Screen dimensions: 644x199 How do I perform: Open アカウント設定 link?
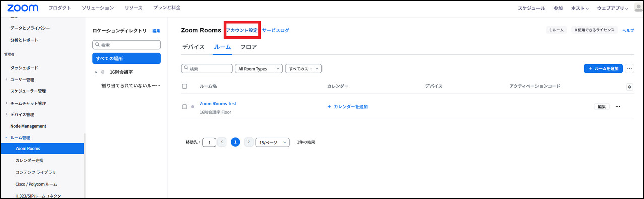(x=242, y=31)
